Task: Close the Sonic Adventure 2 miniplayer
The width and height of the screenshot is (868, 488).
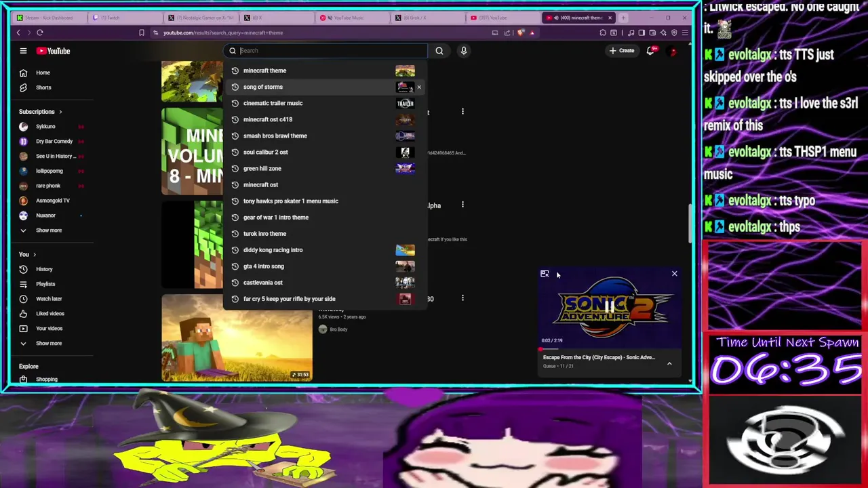Action: 674,274
